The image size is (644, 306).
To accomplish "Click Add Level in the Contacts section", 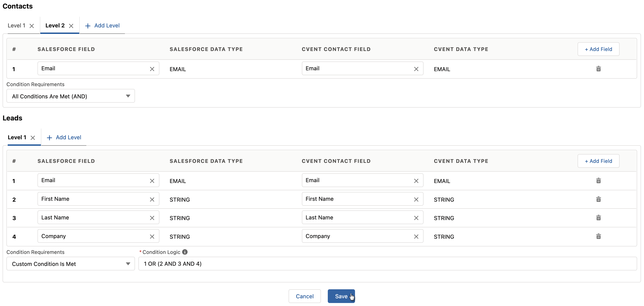I will tap(107, 25).
